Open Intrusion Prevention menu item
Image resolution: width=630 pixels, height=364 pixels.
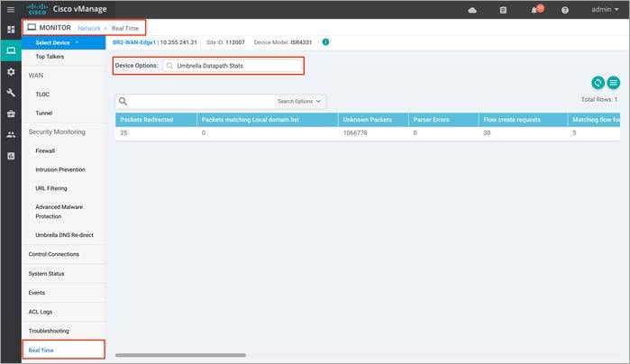point(60,169)
